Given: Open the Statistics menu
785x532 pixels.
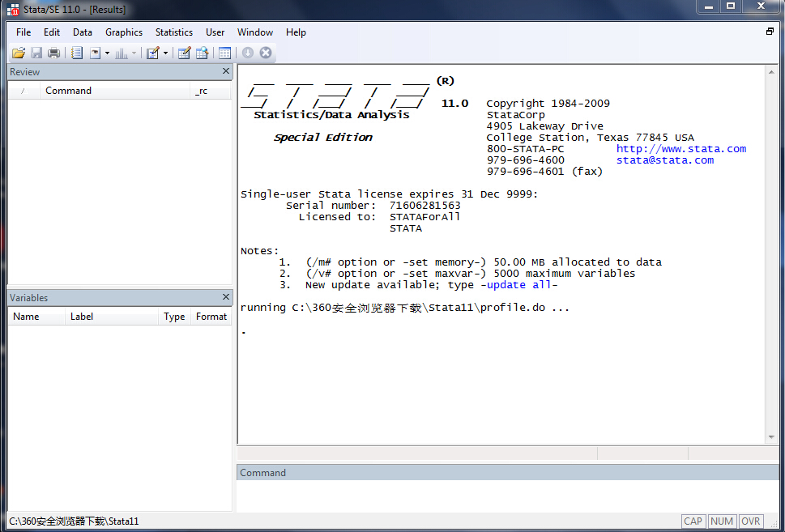Looking at the screenshot, I should pos(173,32).
